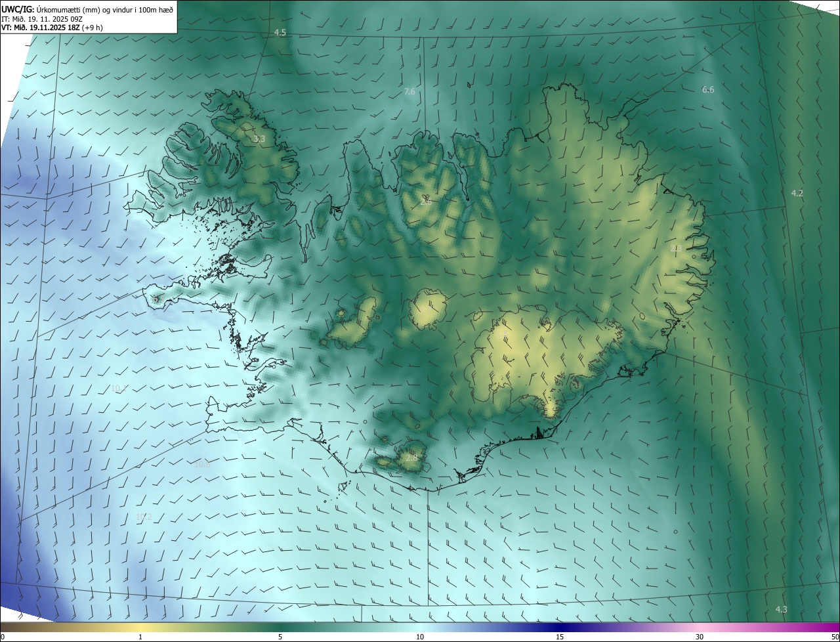Click the 15 tick on the color scale
The height and width of the screenshot is (642, 840).
(560, 637)
